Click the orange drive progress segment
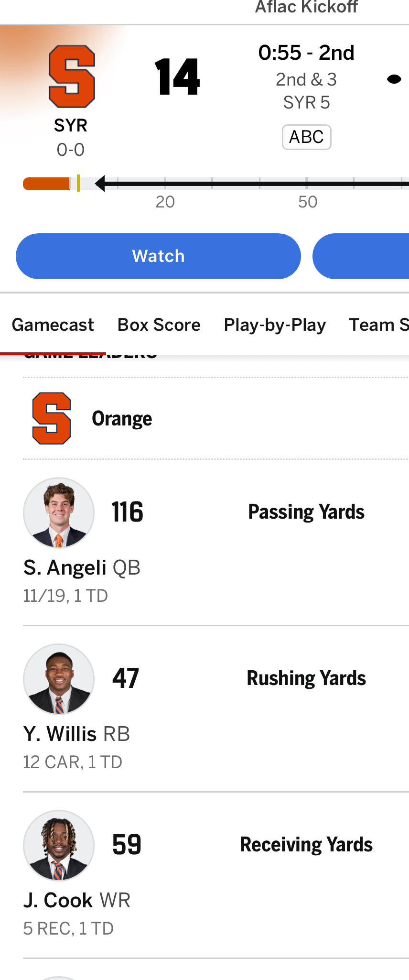Screen dimensions: 409x980 (46, 184)
